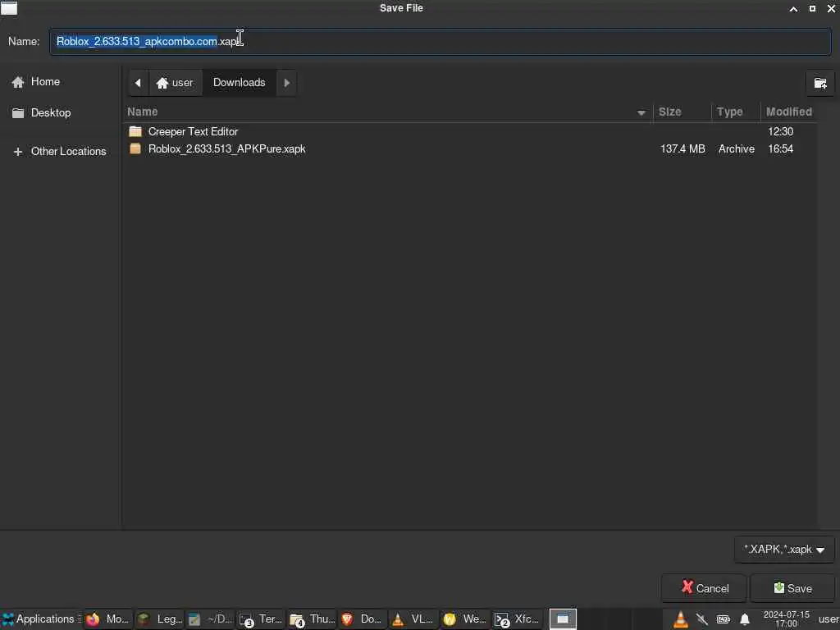Maximize the Save File dialog
Viewport: 840px width, 630px height.
(812, 8)
